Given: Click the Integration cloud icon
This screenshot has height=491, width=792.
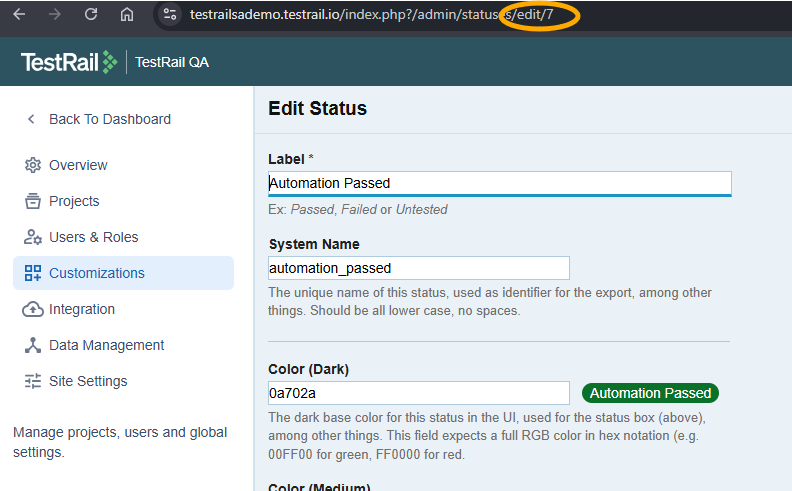Looking at the screenshot, I should click(32, 309).
